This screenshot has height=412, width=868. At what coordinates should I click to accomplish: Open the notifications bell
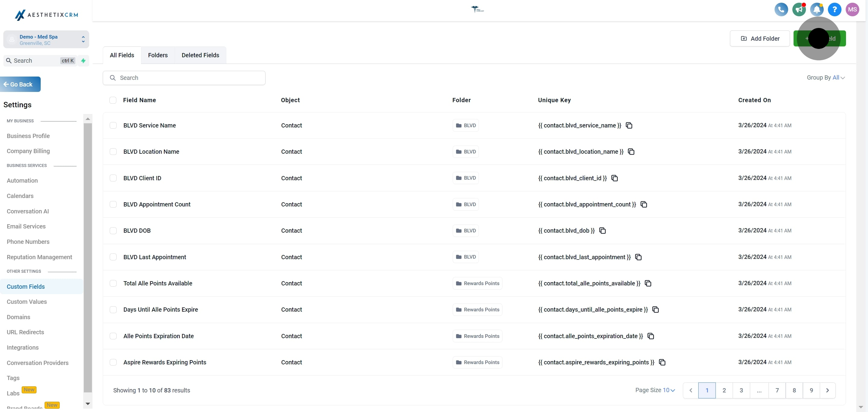(816, 9)
